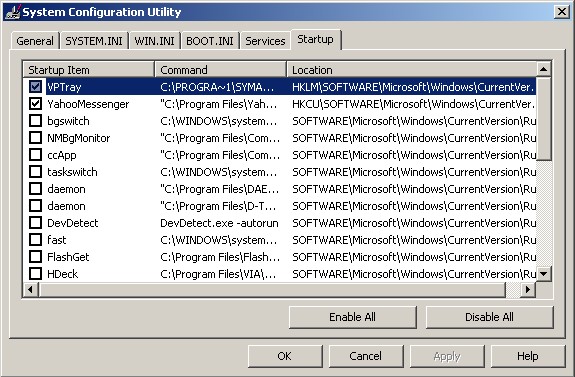Open the BOOT.INI tab
This screenshot has height=377, width=575.
pos(210,41)
